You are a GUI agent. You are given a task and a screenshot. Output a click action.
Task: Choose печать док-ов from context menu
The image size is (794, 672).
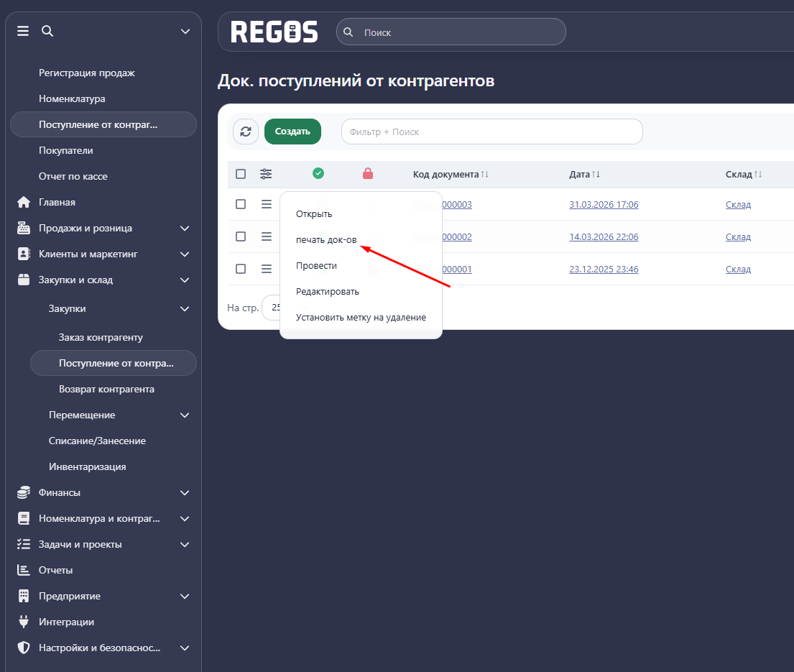[326, 239]
